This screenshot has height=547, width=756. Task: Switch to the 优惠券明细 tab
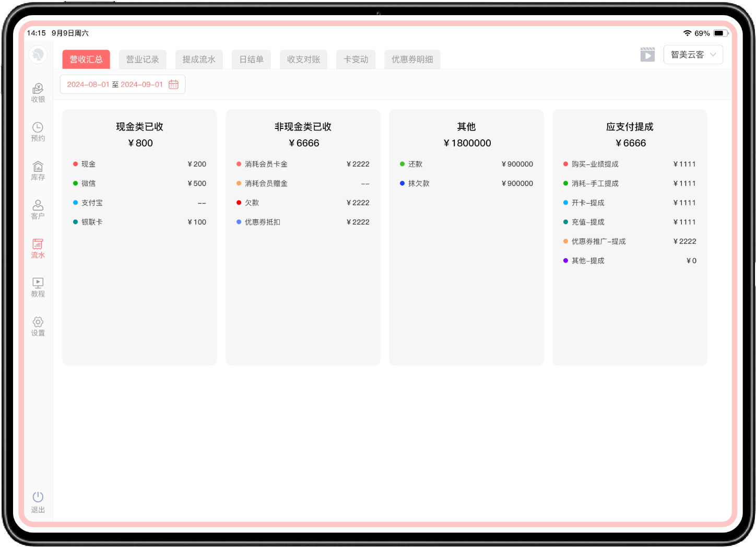tap(412, 60)
